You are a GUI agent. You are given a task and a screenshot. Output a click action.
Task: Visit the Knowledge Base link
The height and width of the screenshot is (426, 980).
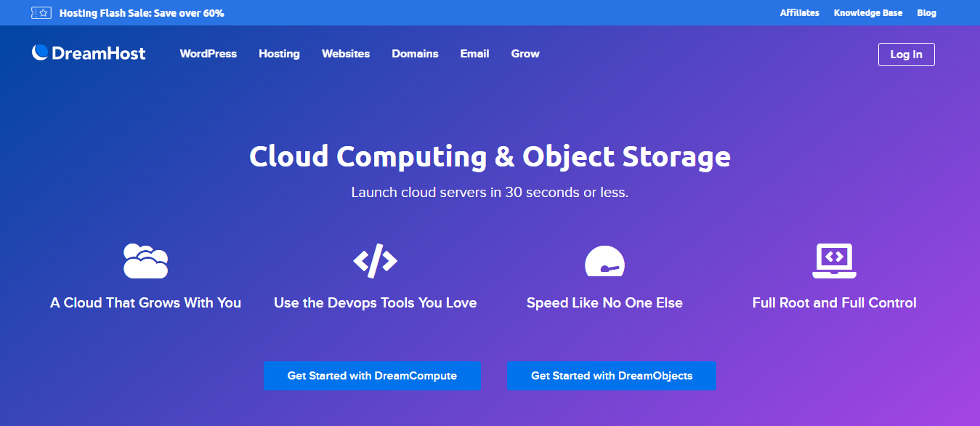pos(867,13)
